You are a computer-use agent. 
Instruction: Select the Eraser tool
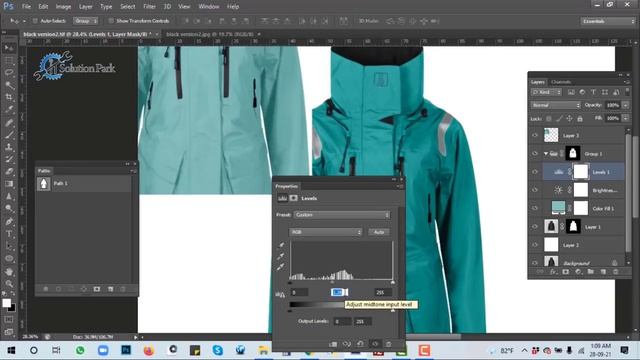click(9, 171)
